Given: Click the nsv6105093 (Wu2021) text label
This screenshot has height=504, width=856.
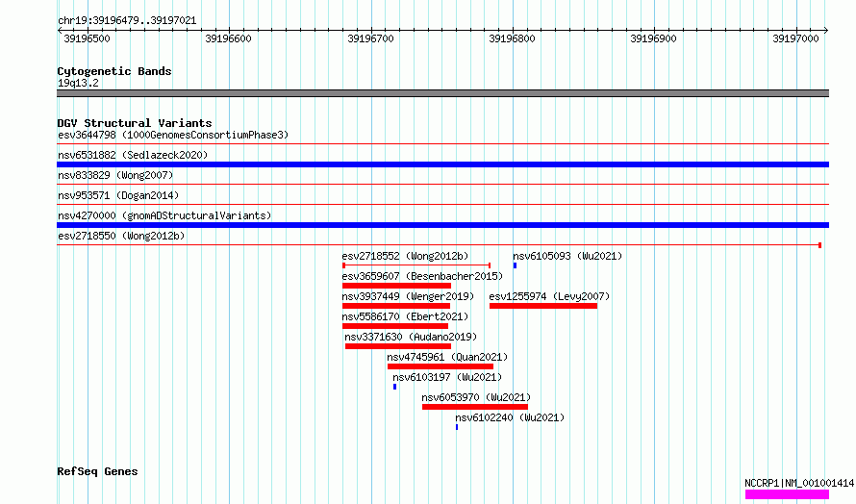Looking at the screenshot, I should (x=567, y=256).
